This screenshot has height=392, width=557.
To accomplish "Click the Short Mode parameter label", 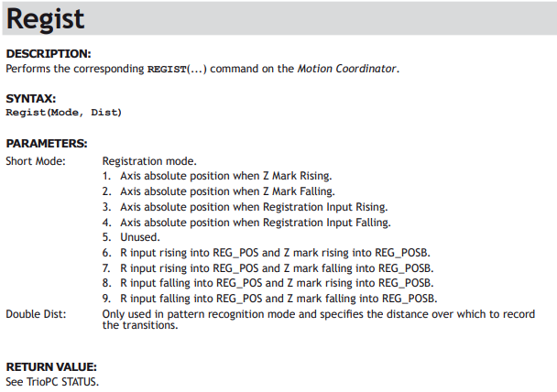I will 36,161.
